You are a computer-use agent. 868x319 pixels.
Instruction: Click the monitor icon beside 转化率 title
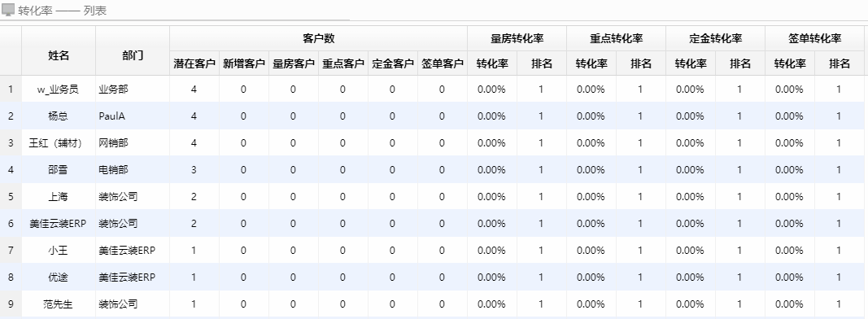[8, 10]
